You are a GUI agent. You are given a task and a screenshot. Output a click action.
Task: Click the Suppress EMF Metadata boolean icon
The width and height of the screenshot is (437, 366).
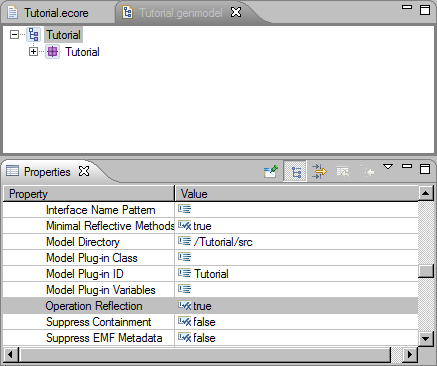point(185,337)
